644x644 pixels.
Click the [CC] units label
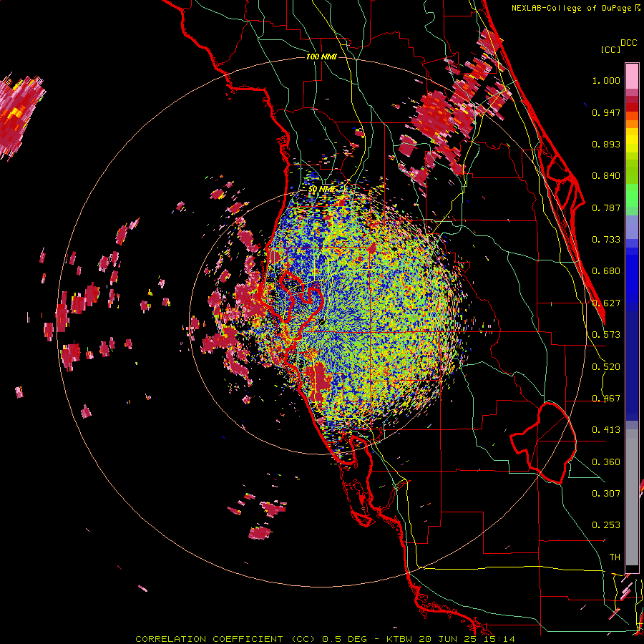610,49
